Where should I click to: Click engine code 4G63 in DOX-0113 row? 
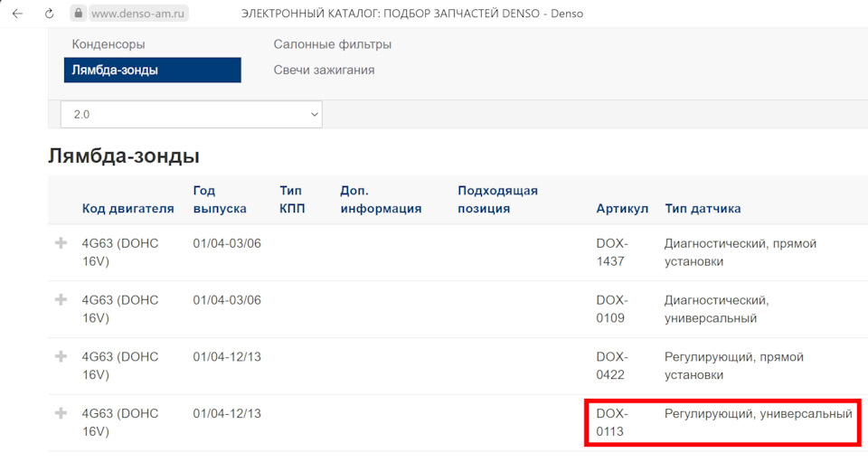click(x=120, y=422)
